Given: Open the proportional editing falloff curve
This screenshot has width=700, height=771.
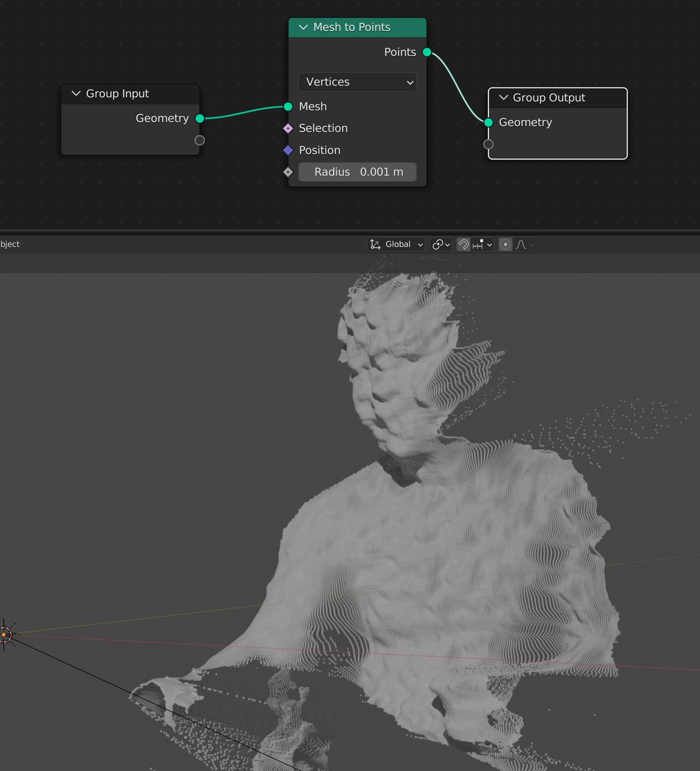Looking at the screenshot, I should pos(525,244).
